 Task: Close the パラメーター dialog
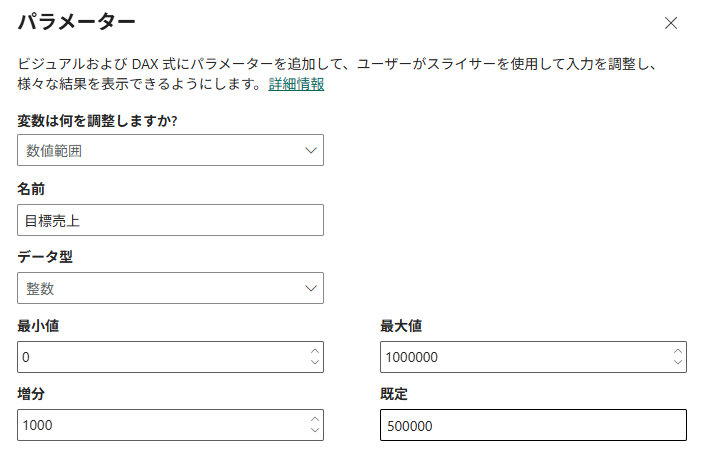(671, 23)
